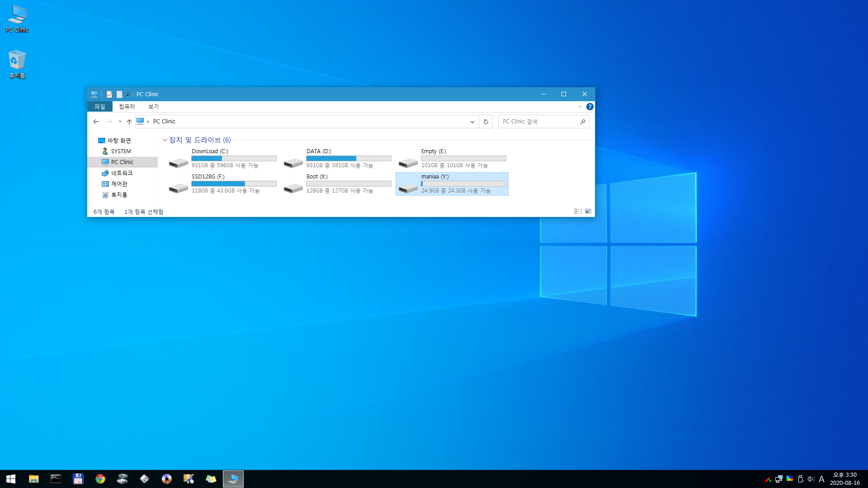Viewport: 868px width, 488px height.
Task: Open the volume control in the tray
Action: 811,479
